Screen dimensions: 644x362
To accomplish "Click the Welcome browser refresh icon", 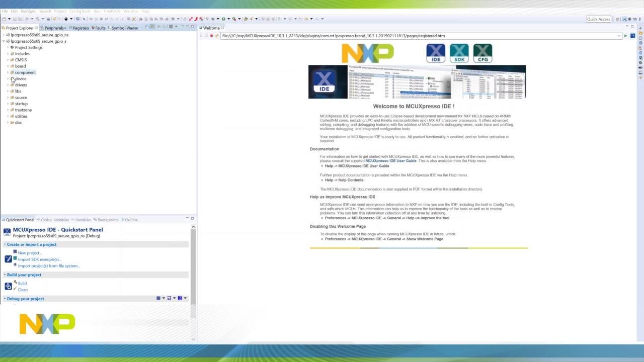I will [217, 36].
